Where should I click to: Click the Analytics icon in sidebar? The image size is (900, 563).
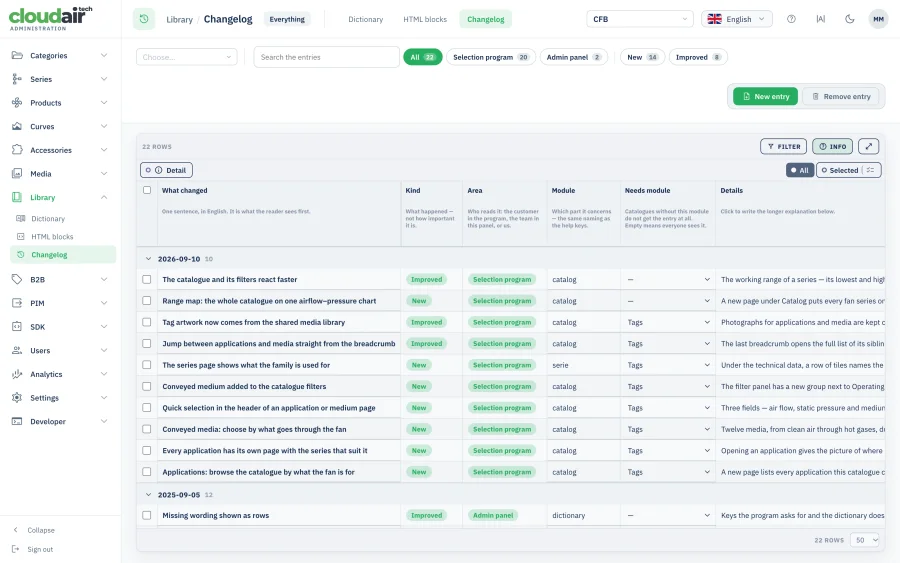17,374
